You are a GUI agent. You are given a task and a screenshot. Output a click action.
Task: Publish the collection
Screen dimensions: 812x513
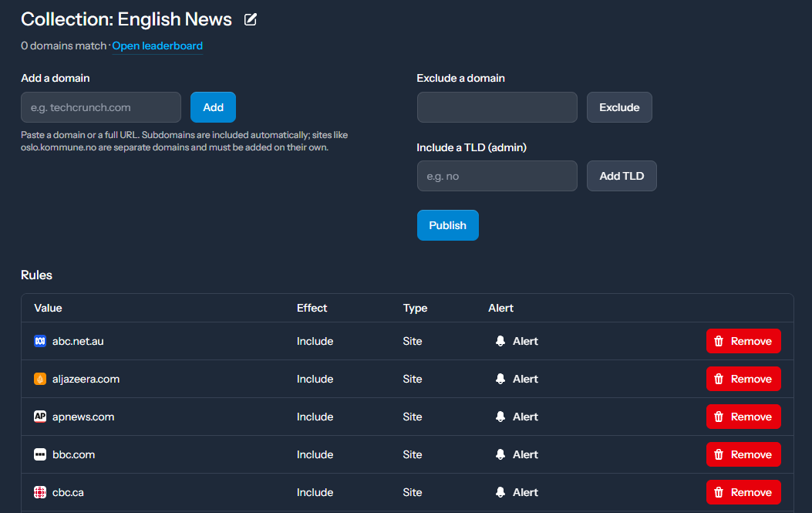447,225
